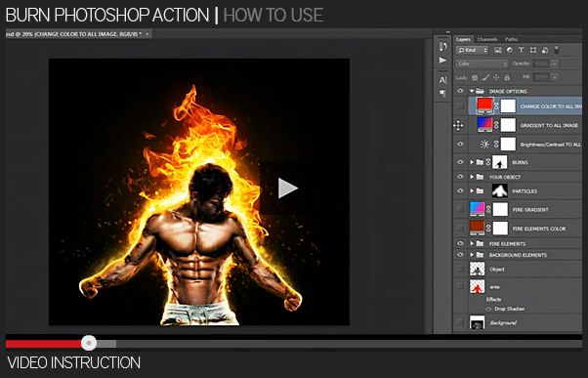Expand the FIRE ELEMENTS group
Image resolution: width=588 pixels, height=378 pixels.
pos(472,243)
